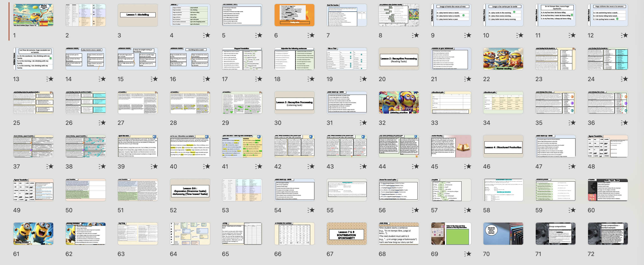Click the animation star under slide 12

click(x=625, y=35)
